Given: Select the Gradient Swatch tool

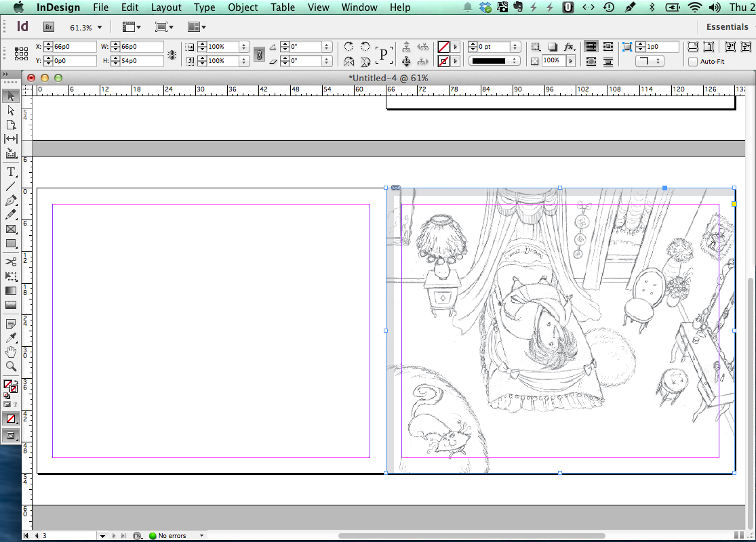Looking at the screenshot, I should point(11,291).
